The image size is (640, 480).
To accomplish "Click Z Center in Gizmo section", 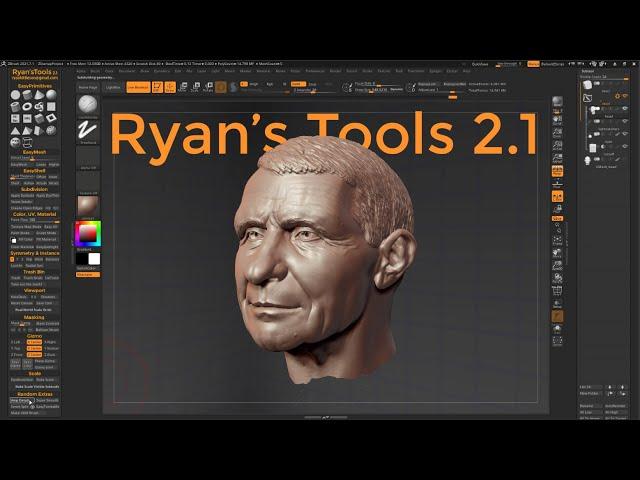I will 34,355.
